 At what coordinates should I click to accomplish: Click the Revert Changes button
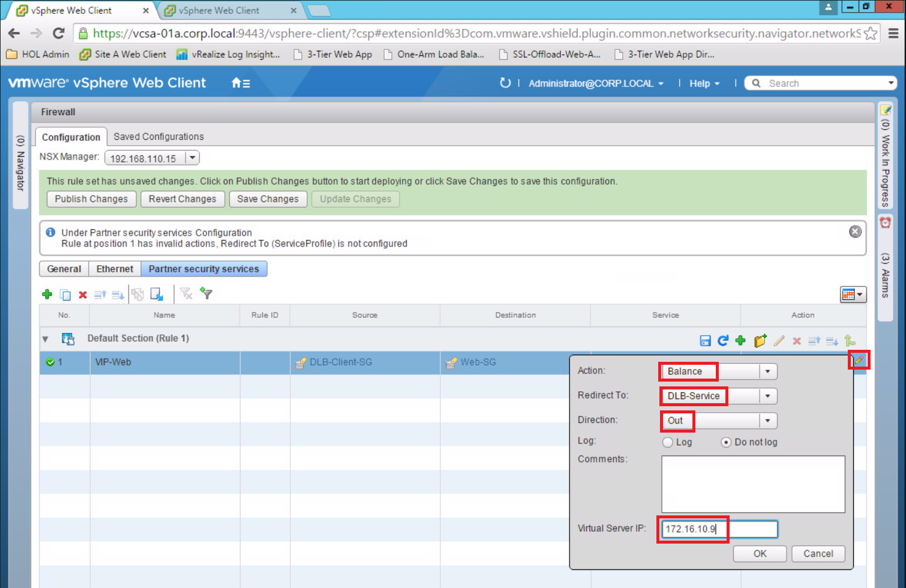click(182, 199)
